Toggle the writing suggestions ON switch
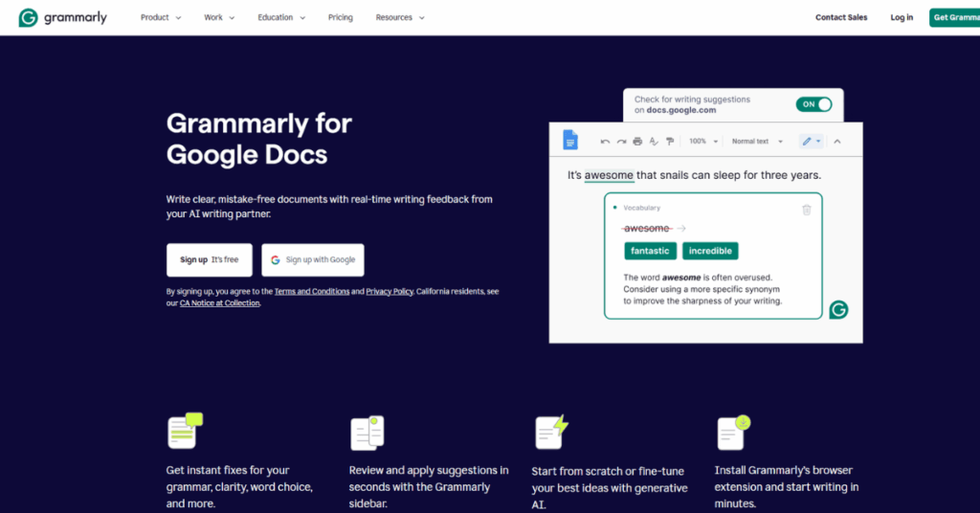Image resolution: width=980 pixels, height=513 pixels. pyautogui.click(x=813, y=104)
